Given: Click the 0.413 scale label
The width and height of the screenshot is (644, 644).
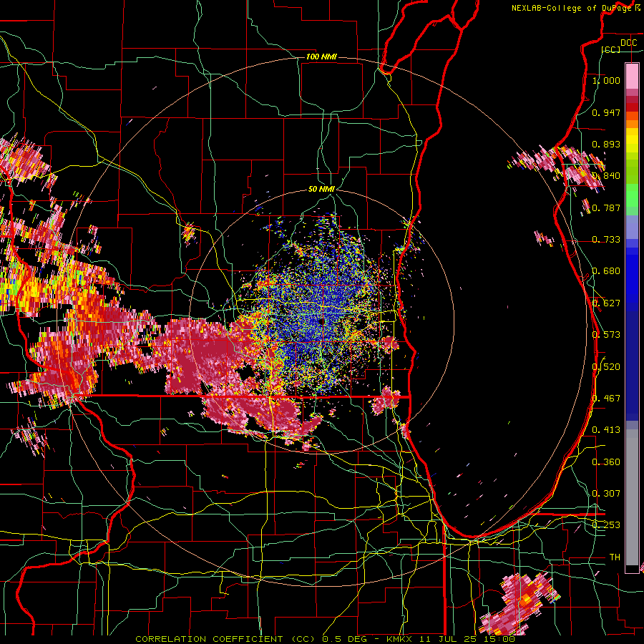Looking at the screenshot, I should 606,430.
